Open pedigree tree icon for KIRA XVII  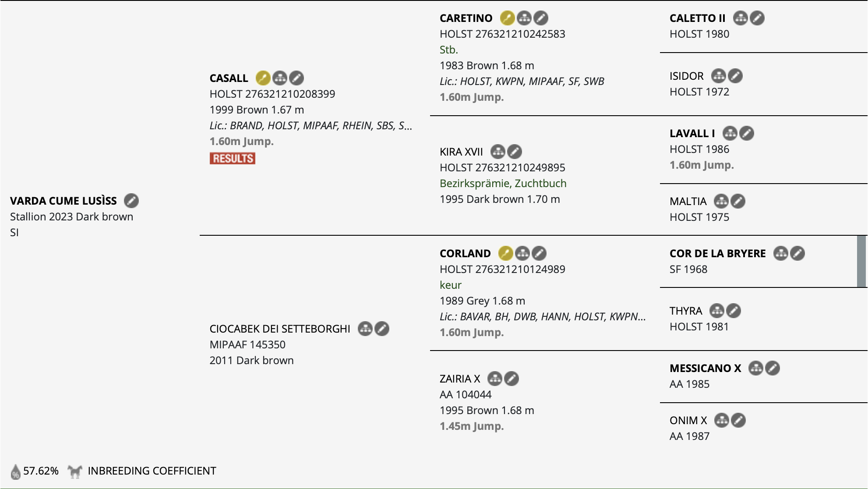coord(498,152)
